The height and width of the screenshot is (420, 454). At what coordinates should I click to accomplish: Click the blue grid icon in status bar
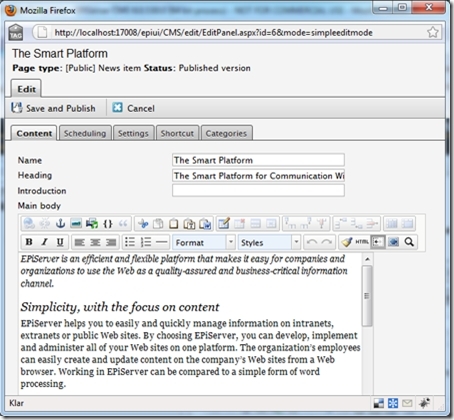393,403
